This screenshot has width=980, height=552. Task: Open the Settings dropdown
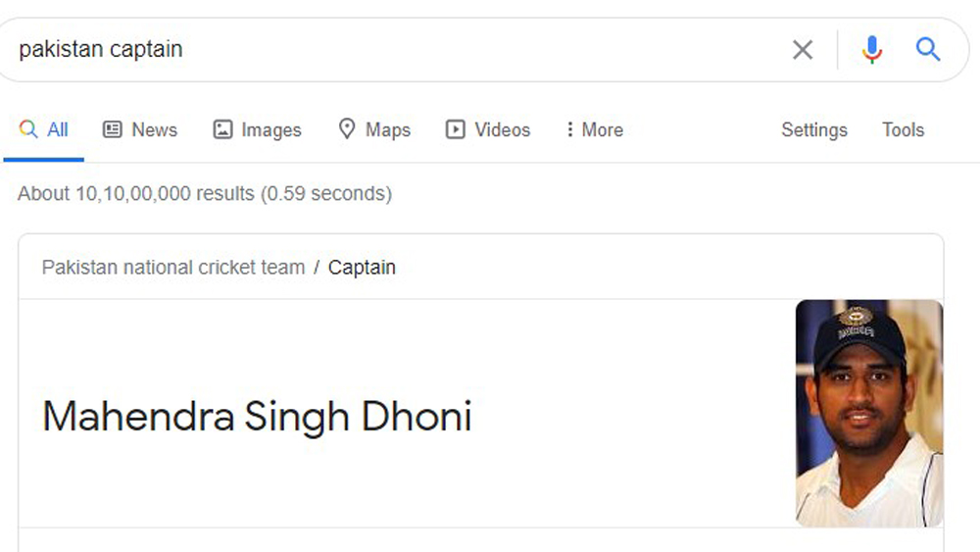(x=813, y=129)
